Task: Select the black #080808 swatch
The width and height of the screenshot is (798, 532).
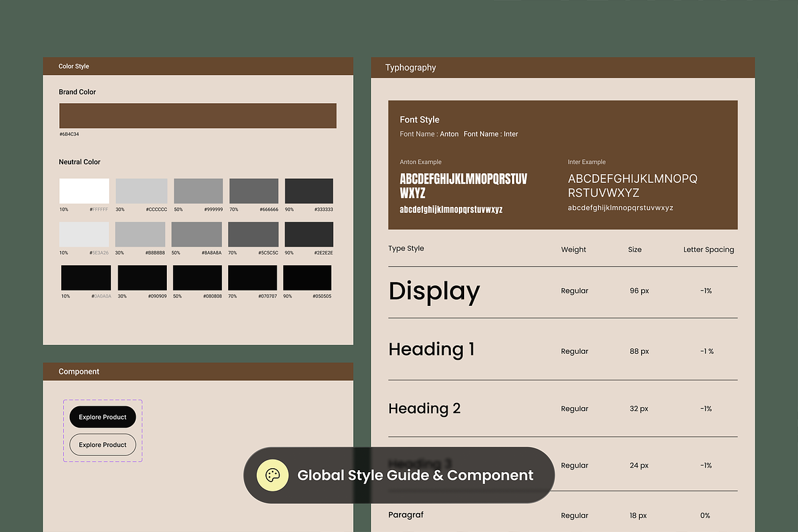Action: 198,277
